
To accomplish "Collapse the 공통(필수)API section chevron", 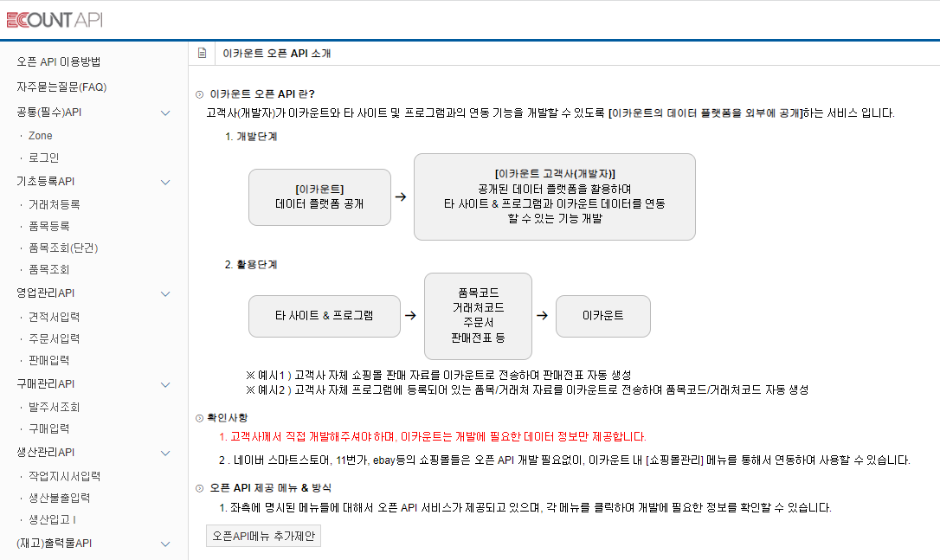I will pyautogui.click(x=165, y=113).
